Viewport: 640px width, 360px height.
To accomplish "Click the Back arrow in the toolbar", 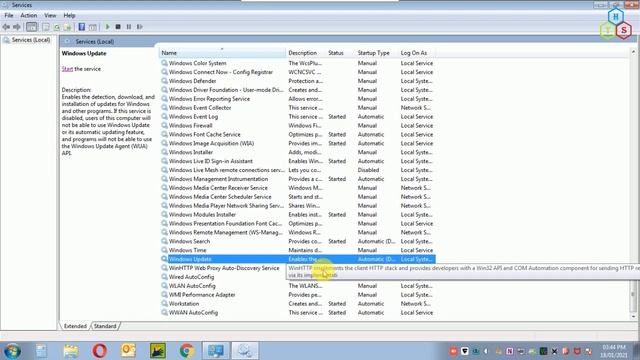I will [6, 27].
